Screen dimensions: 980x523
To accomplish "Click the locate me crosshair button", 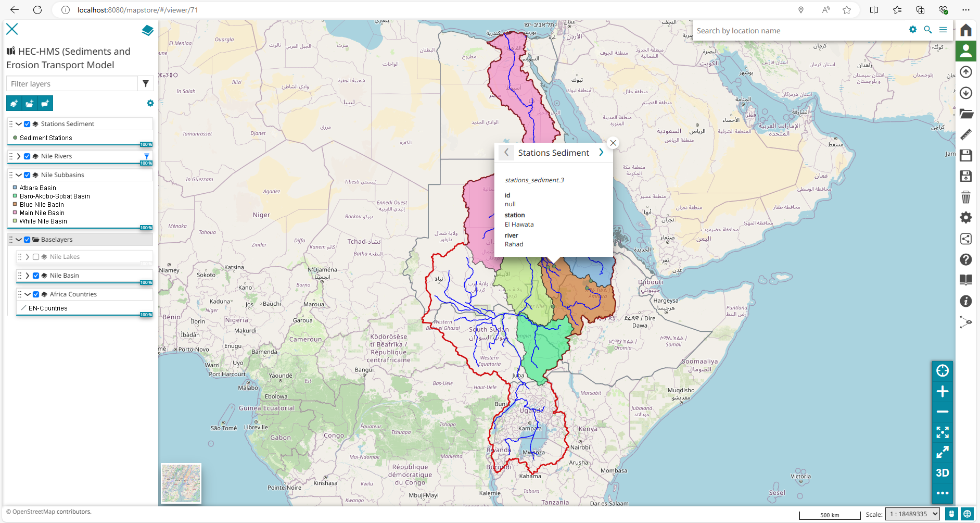I will (943, 371).
